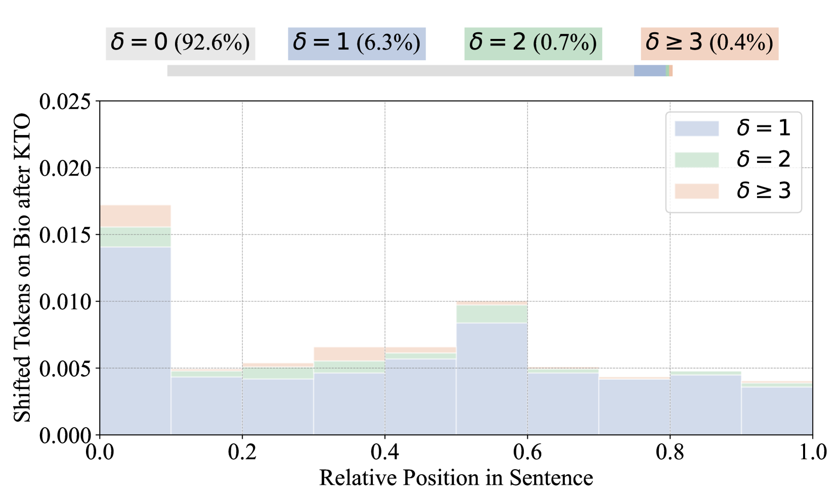Screen dimensions: 840x504
Task: Select the gray segment of the proportion bar
Action: 400,71
